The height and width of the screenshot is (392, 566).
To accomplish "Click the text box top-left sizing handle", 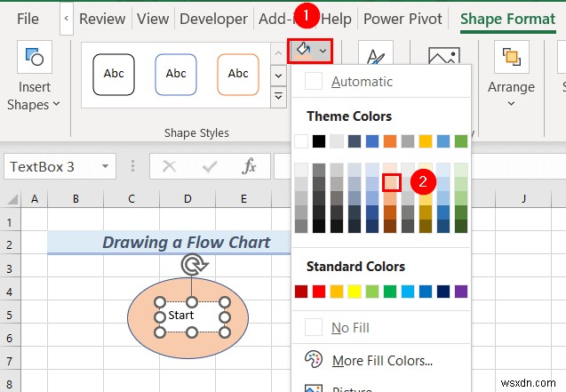I will [160, 301].
